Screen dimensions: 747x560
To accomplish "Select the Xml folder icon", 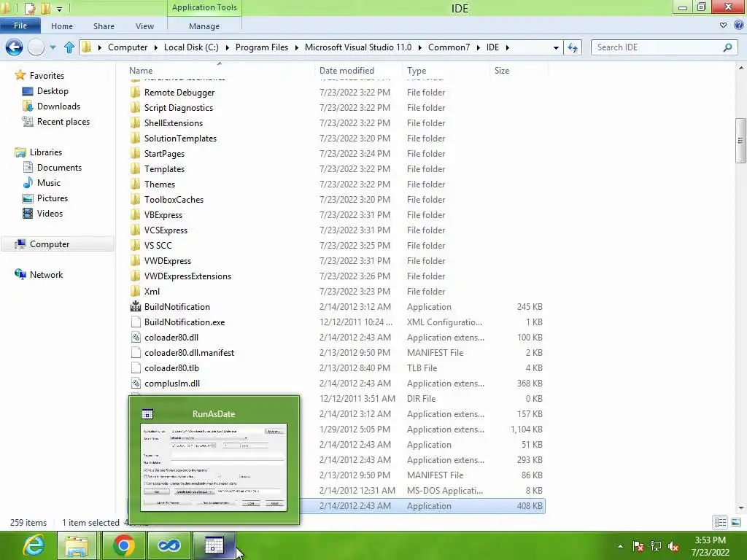I will click(x=136, y=291).
